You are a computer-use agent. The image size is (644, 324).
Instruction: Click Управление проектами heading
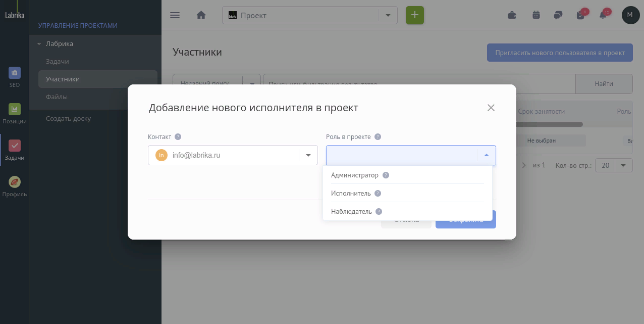[x=78, y=25]
